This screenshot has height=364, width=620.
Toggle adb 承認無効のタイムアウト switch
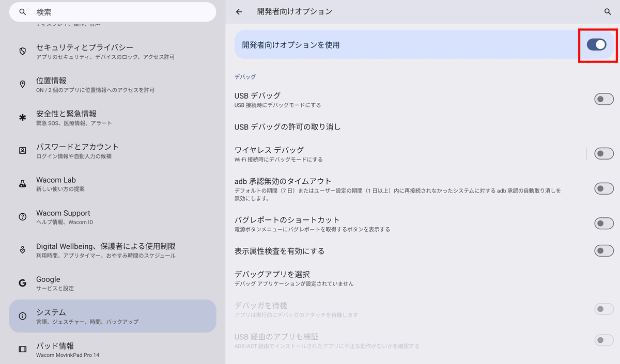coord(603,188)
